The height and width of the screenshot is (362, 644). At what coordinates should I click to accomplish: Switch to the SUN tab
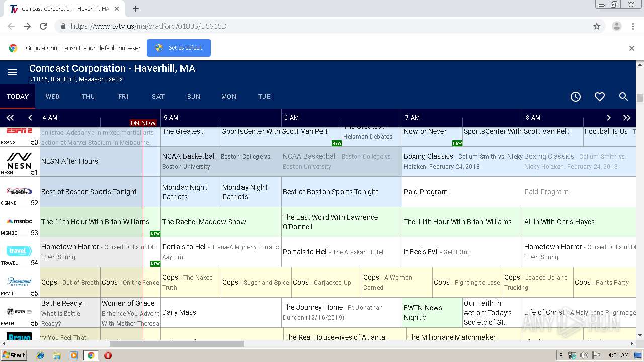point(194,97)
